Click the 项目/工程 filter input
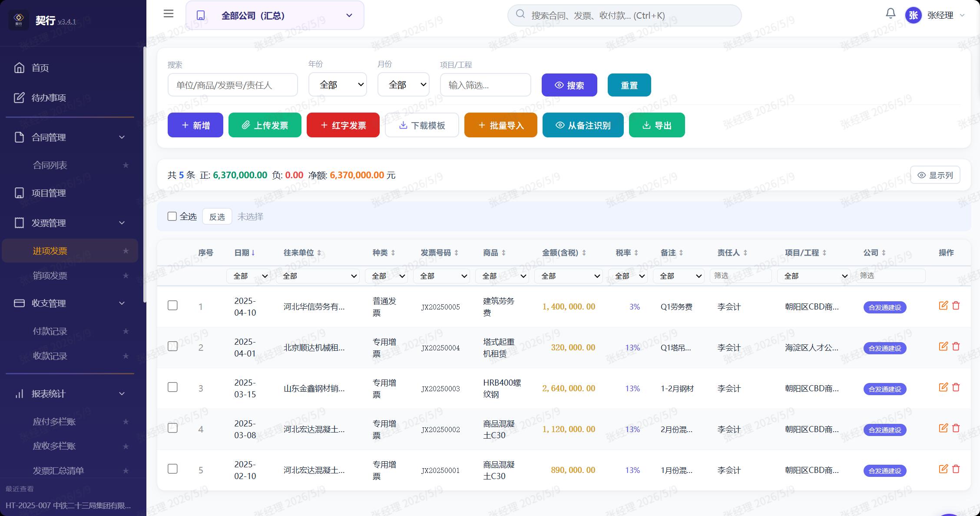This screenshot has height=516, width=980. tap(486, 85)
